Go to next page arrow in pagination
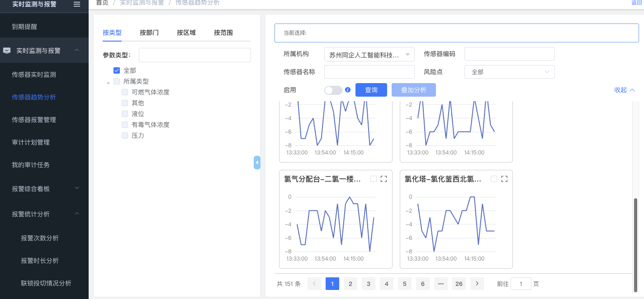Viewport: 644px width, 299px height. pyautogui.click(x=477, y=284)
